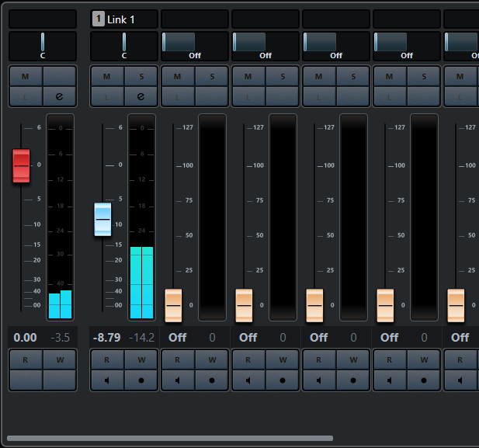
Task: Enable Write automation on the master channel
Action: [x=60, y=359]
